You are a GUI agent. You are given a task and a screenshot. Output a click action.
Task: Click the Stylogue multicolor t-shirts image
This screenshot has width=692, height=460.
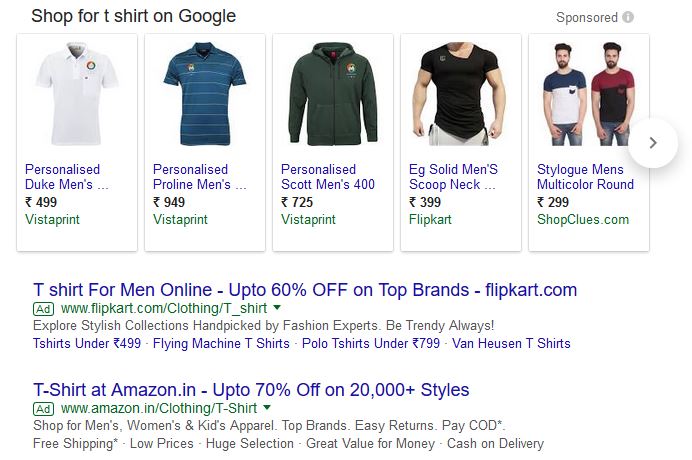tap(589, 95)
